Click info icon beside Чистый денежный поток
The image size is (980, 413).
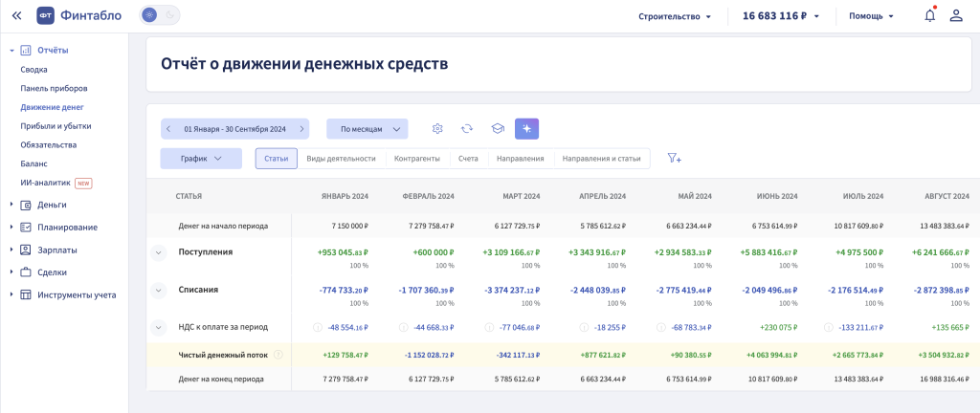coord(278,355)
